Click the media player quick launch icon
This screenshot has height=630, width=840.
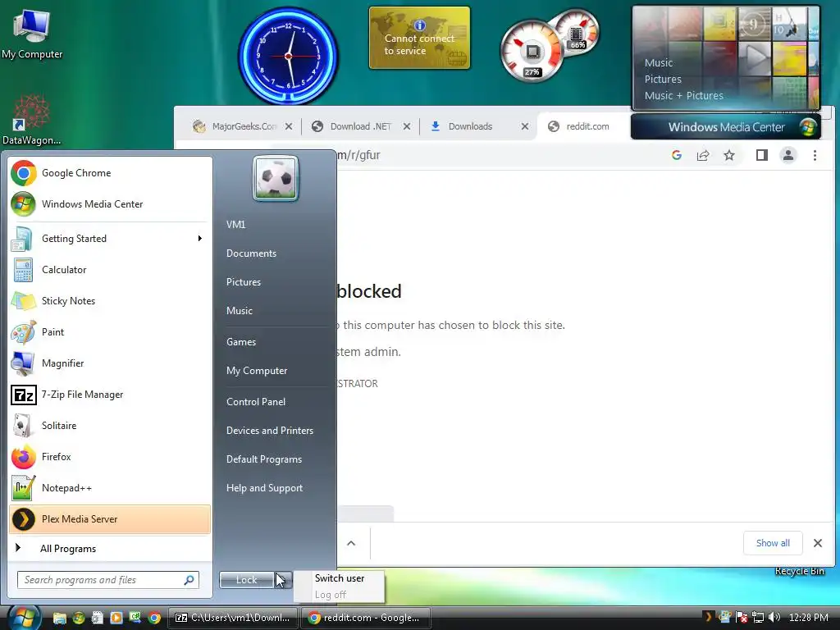pyautogui.click(x=116, y=618)
